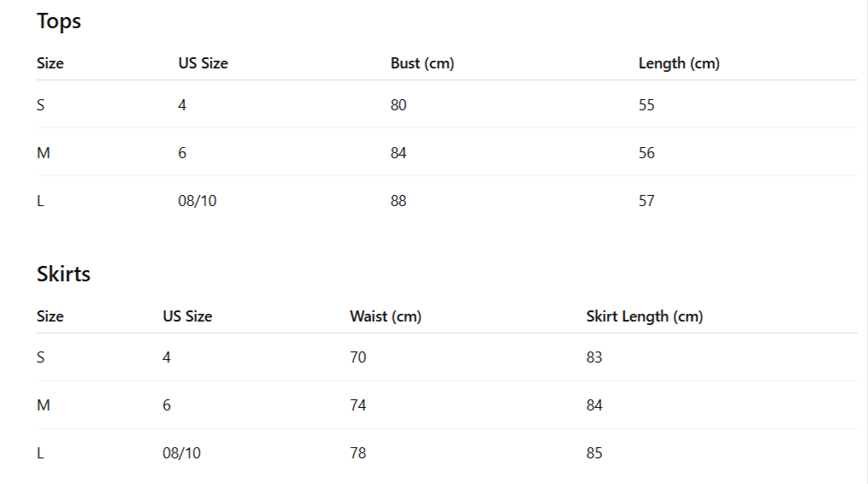
Task: Click the Bust (cm) column header
Action: tap(422, 63)
